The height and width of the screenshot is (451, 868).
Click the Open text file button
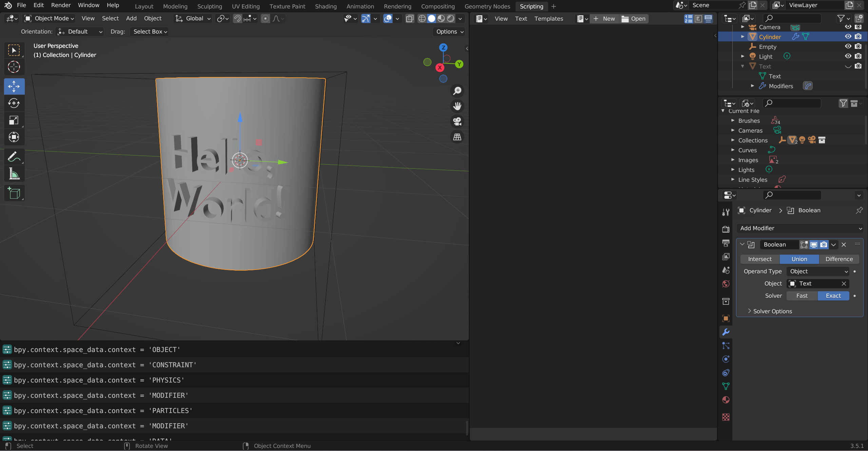click(x=634, y=19)
